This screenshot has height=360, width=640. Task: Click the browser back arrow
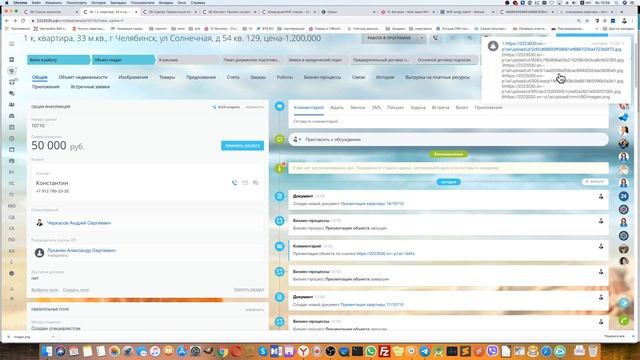click(x=7, y=20)
